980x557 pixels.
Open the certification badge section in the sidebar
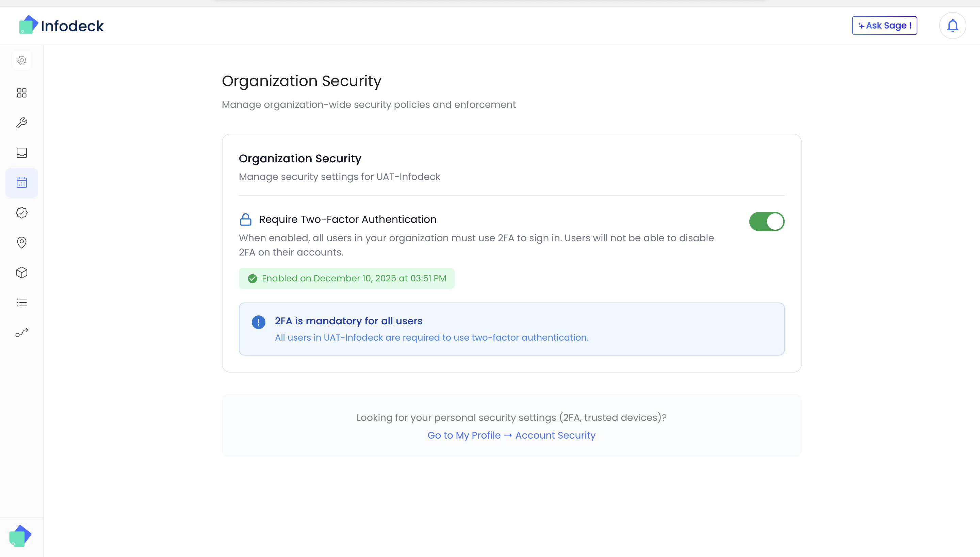click(21, 213)
